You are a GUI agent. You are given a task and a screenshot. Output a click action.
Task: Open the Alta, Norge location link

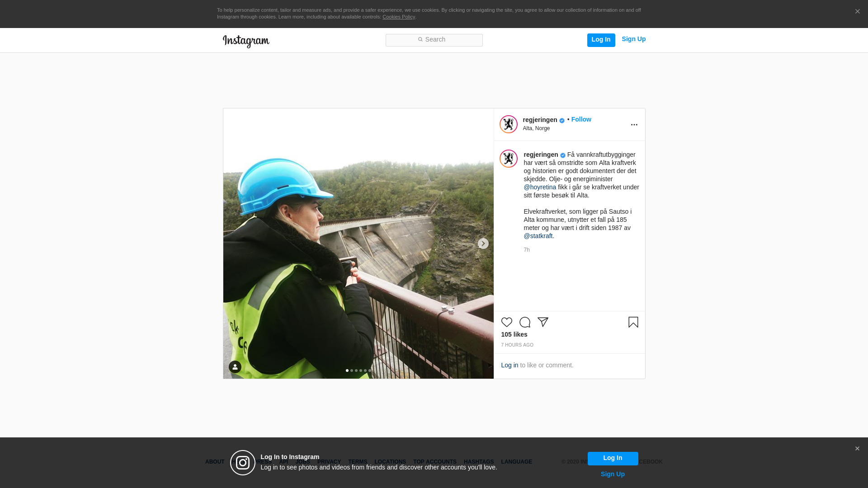pos(537,128)
